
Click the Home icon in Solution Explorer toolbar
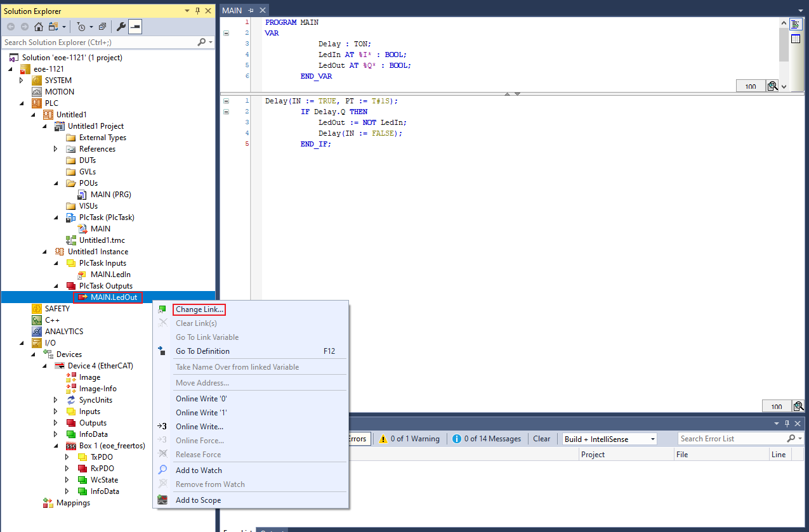tap(39, 27)
